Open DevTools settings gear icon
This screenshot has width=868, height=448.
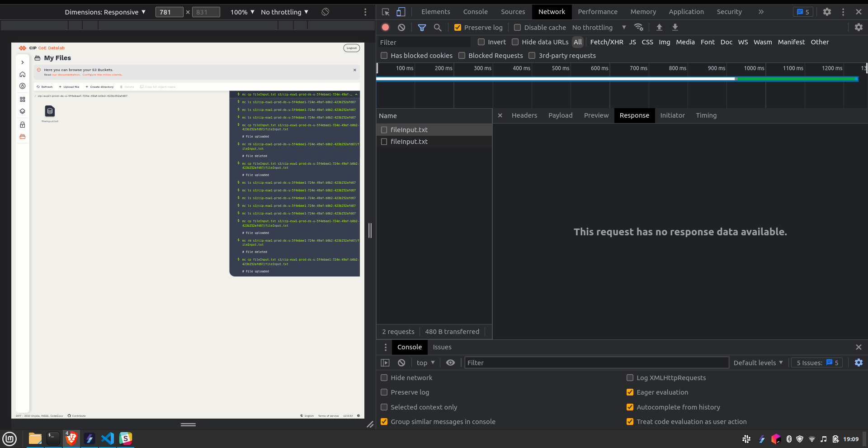[827, 12]
